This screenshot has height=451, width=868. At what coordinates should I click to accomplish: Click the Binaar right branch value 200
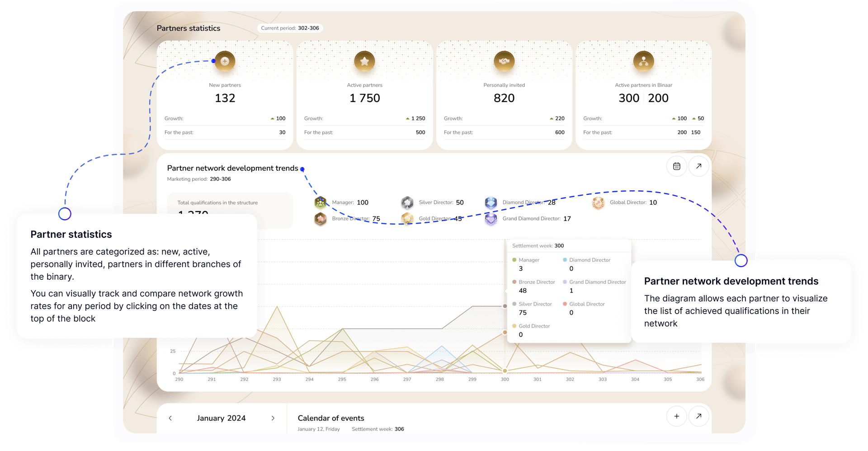pyautogui.click(x=658, y=98)
